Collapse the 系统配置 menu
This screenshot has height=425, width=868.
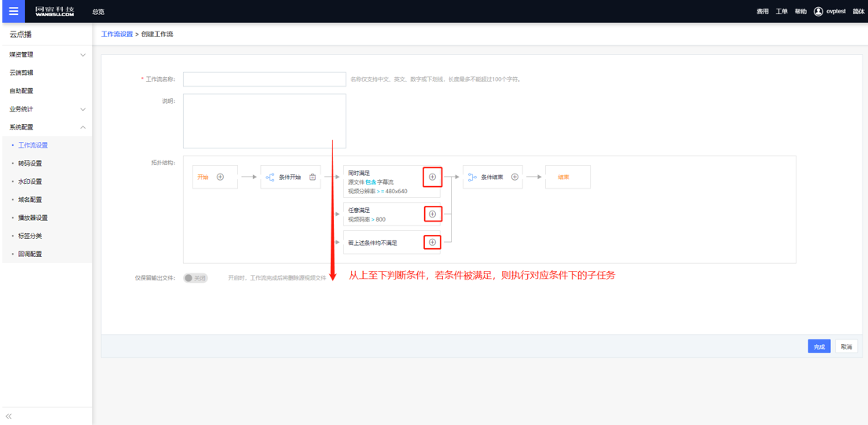83,127
